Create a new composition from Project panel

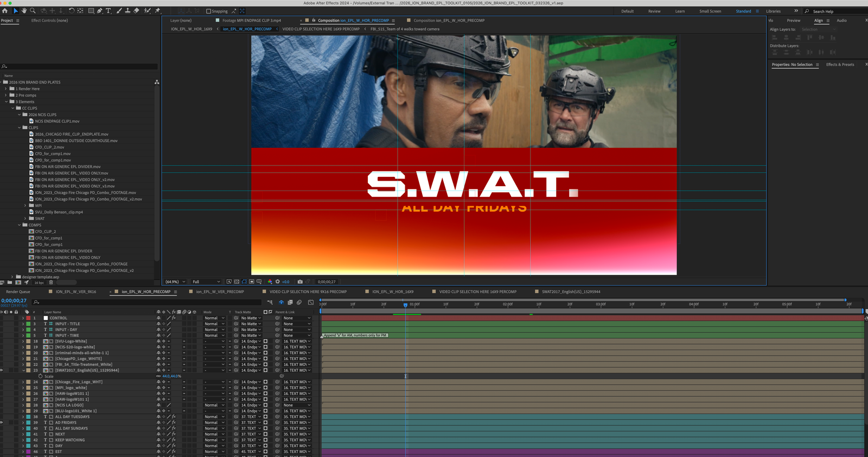click(18, 282)
